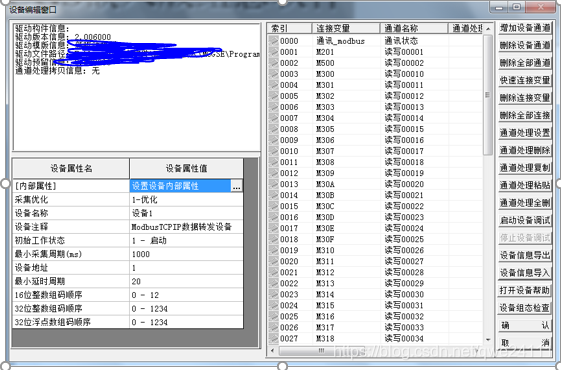Screen dimensions: 561x370
Task: Click the 通道处理粘贴 button
Action: [525, 185]
